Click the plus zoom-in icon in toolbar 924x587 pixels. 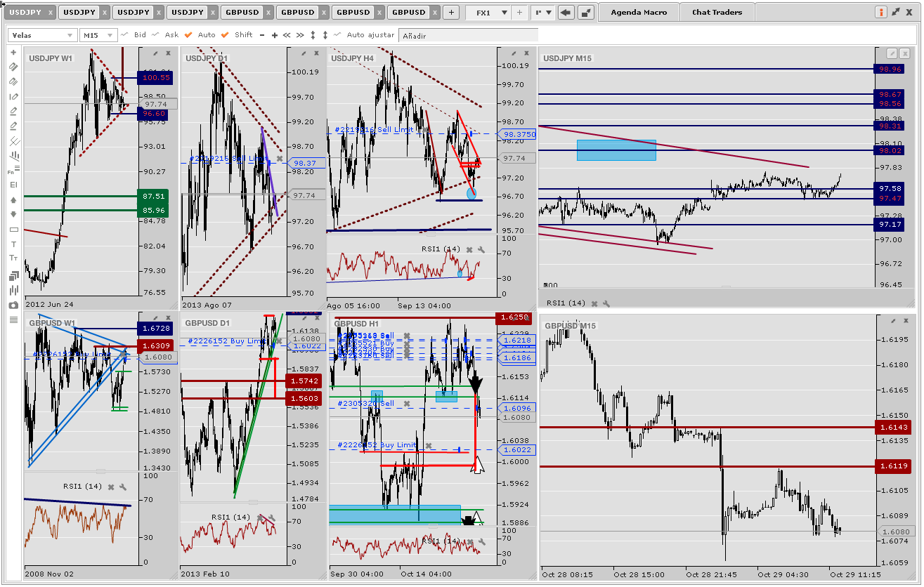pos(274,35)
